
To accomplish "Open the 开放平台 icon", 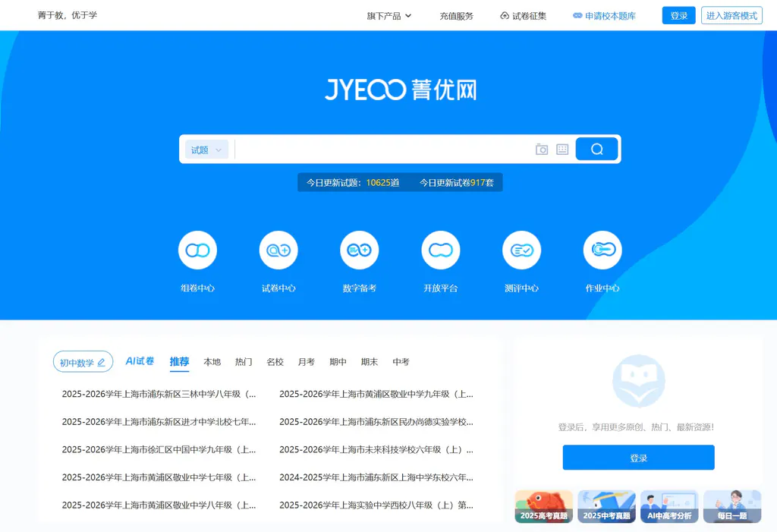I will 440,250.
